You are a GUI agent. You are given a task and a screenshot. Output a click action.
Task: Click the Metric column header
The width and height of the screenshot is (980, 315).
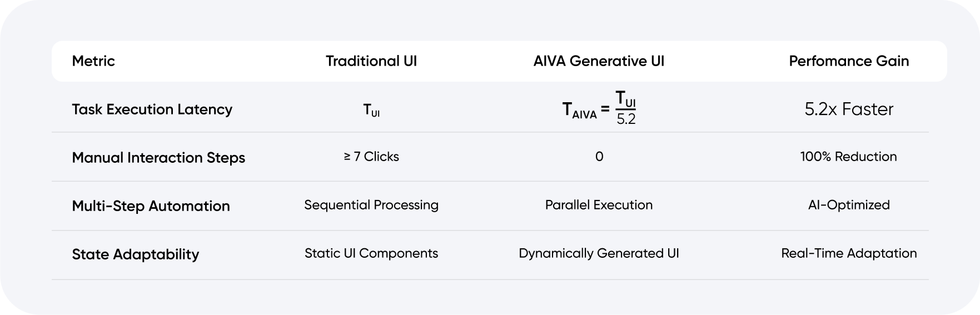[x=93, y=61]
